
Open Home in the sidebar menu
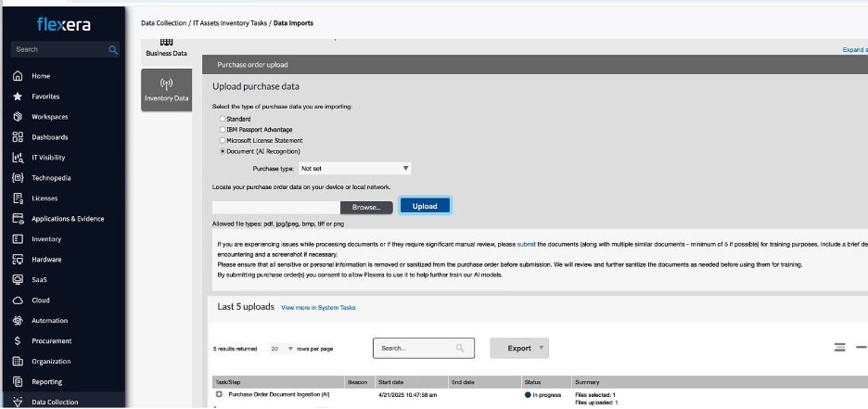point(41,76)
